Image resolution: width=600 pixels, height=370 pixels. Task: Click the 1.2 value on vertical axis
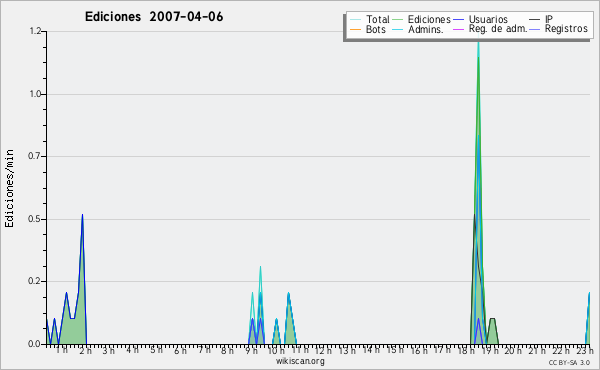[x=35, y=31]
